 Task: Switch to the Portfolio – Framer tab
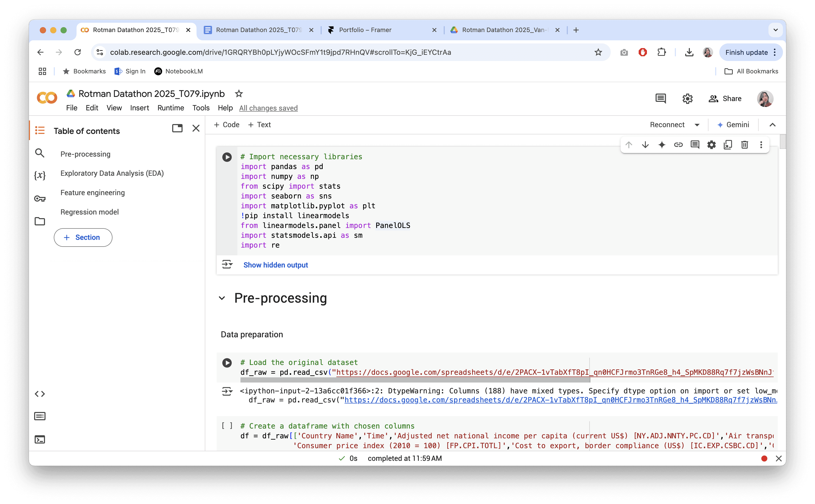point(365,30)
